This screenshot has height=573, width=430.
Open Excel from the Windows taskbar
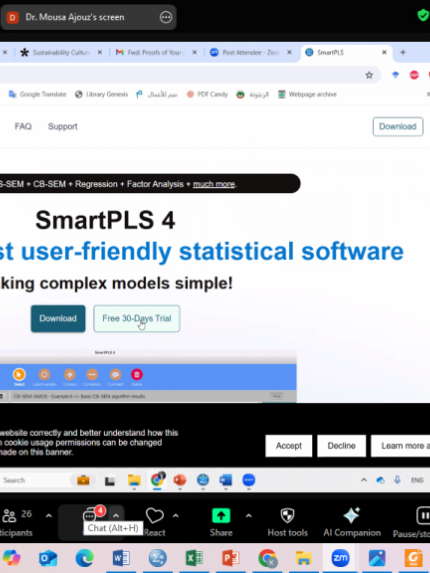coord(194,558)
